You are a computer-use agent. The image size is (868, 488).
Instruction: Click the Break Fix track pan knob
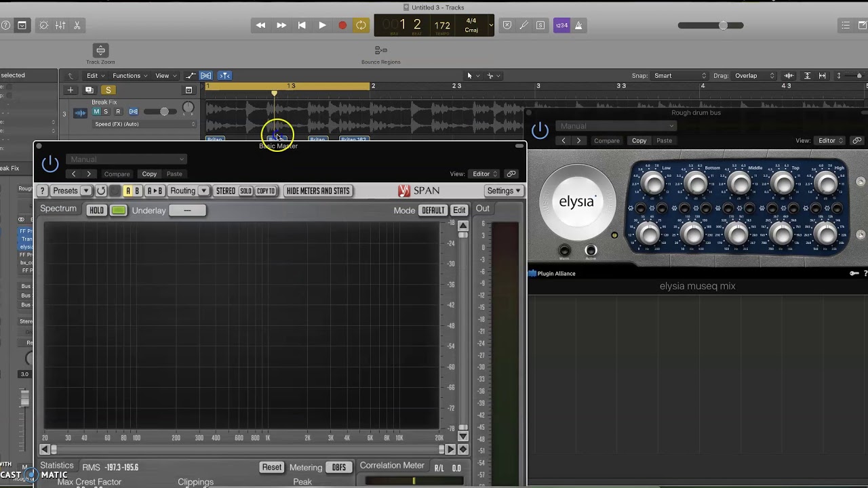[188, 108]
